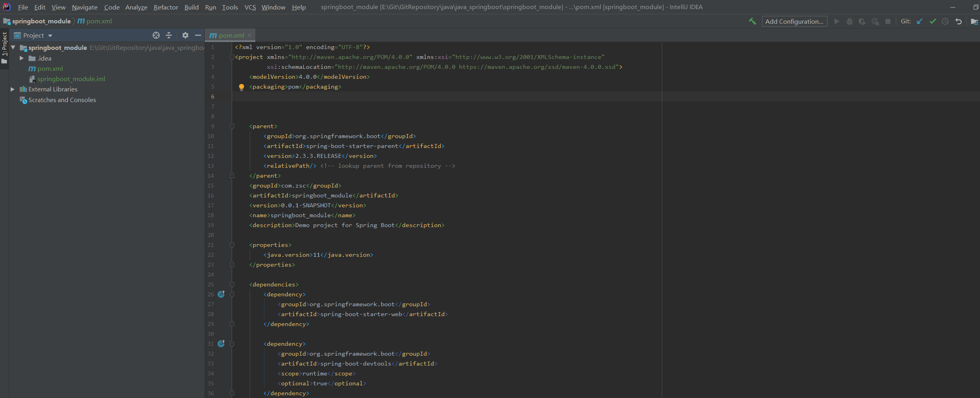Click the IntelliJ IDEA logo icon in title bar
Screen dimensions: 980x398
coord(7,7)
